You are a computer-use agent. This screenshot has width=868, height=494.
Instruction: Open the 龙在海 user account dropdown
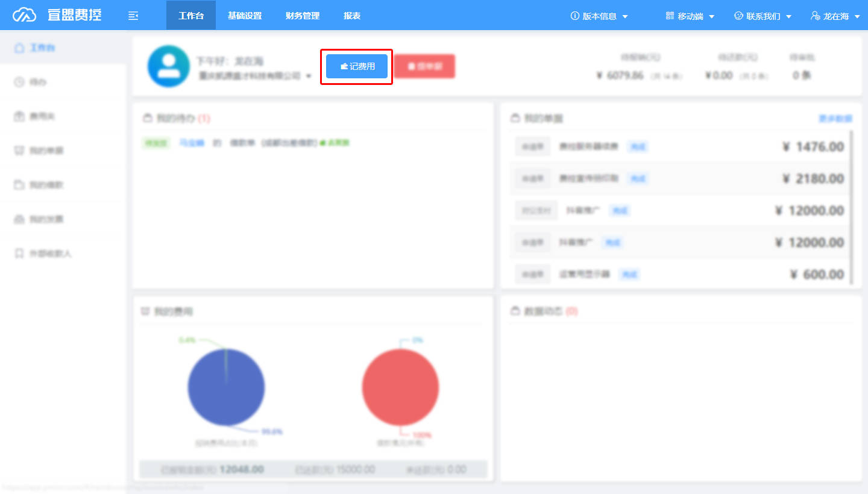[836, 16]
